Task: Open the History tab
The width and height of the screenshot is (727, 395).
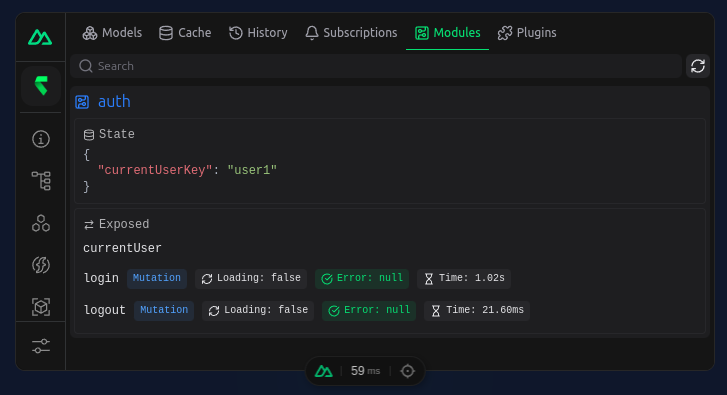Action: point(258,33)
